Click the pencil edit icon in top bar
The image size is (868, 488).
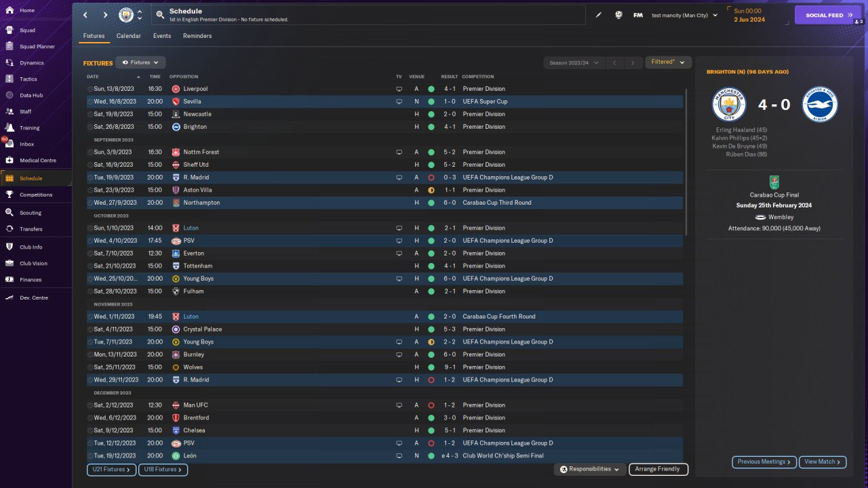(599, 15)
